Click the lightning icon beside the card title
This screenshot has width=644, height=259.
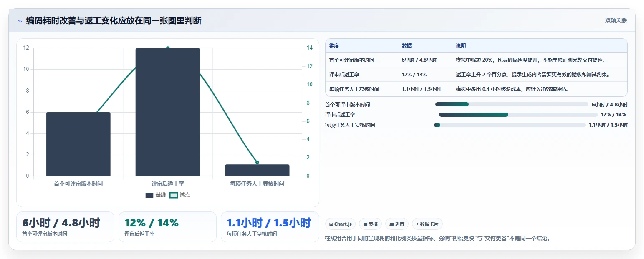[20, 21]
